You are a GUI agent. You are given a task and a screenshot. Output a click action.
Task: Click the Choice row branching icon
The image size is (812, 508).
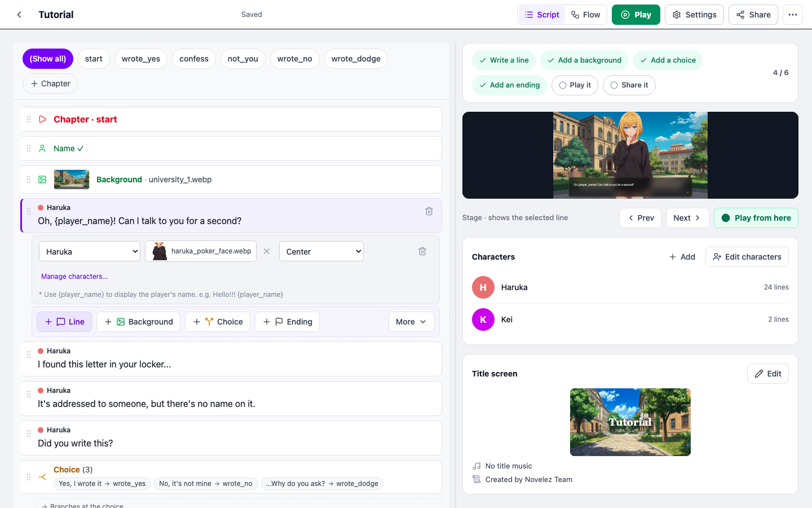tap(42, 477)
